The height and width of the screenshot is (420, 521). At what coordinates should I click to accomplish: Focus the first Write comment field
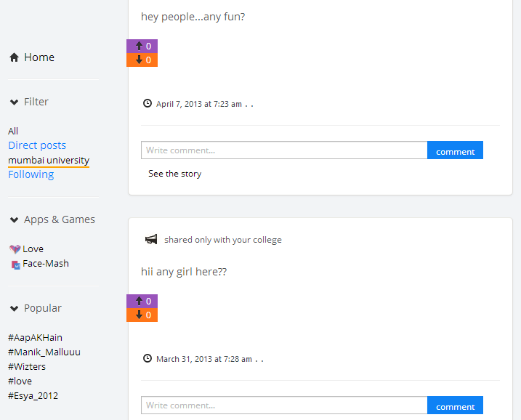click(284, 150)
